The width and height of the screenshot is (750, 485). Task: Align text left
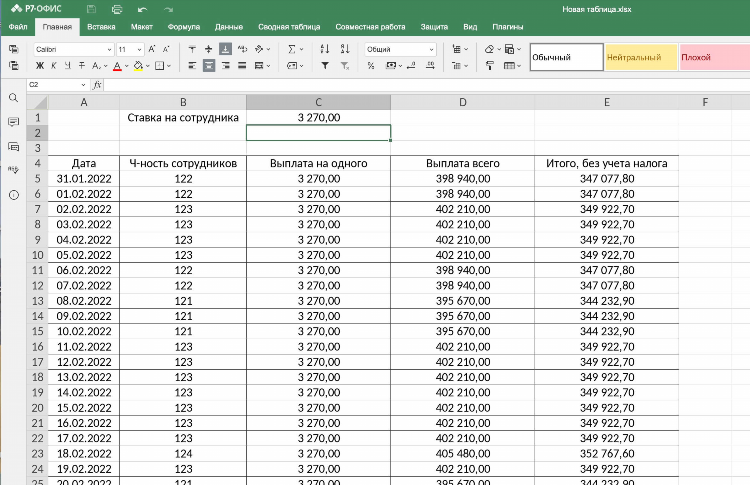point(192,66)
